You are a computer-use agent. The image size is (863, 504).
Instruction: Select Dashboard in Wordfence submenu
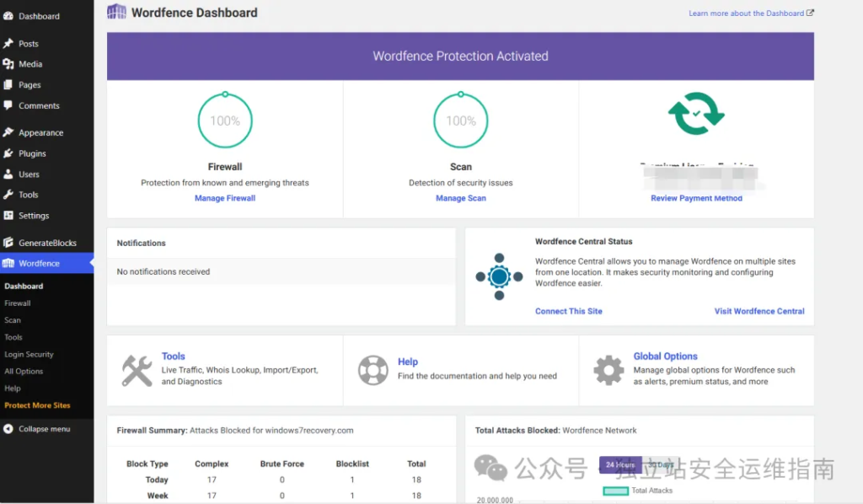tap(24, 286)
